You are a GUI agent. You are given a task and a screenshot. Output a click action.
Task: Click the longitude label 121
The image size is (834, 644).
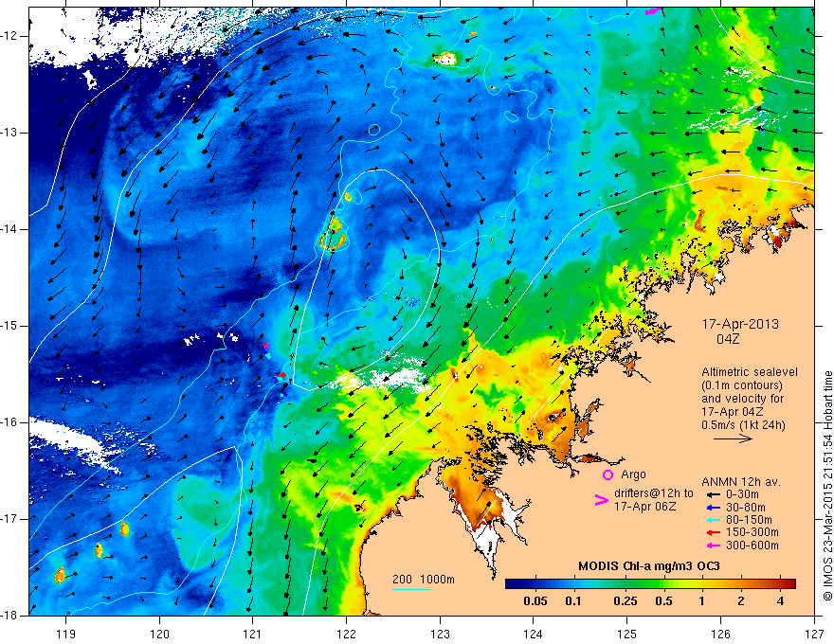click(x=253, y=634)
